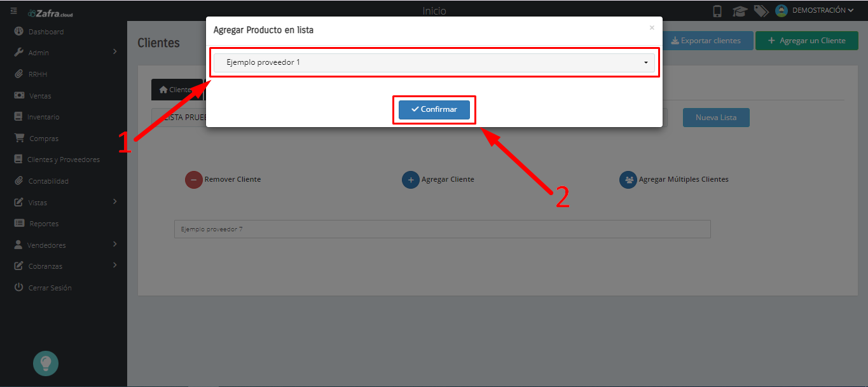Click the Compras shopping cart icon

[19, 138]
